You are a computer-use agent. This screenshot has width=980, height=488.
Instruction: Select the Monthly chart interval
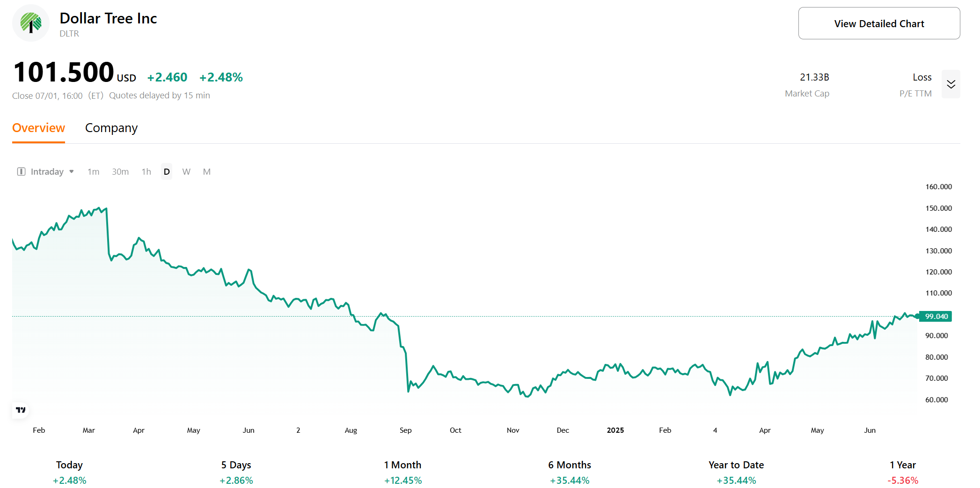(206, 171)
